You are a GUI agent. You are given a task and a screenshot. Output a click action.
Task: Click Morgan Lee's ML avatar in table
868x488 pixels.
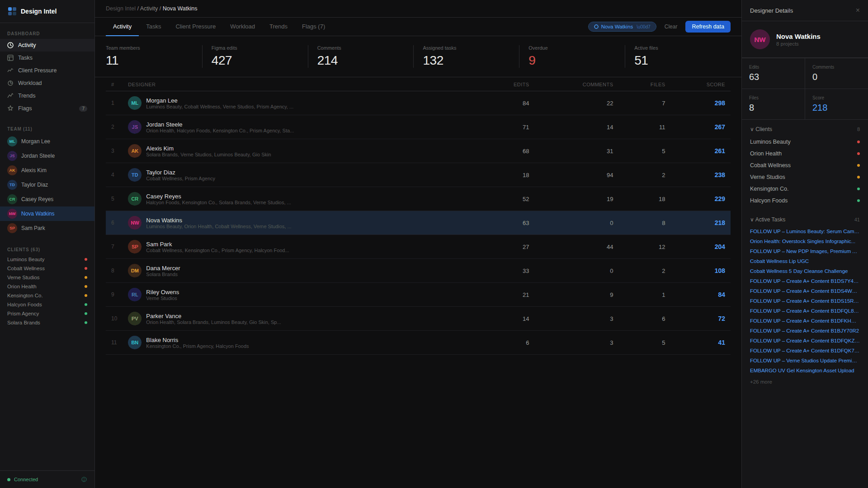135,103
